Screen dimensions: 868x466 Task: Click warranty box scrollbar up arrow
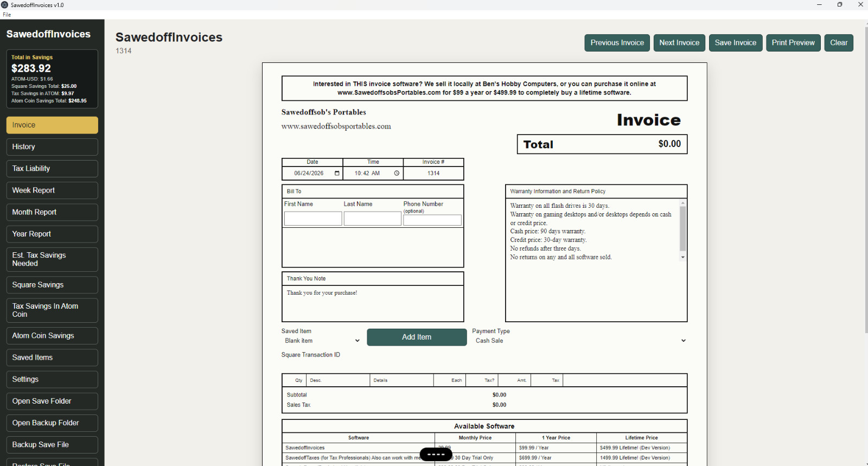tap(683, 203)
